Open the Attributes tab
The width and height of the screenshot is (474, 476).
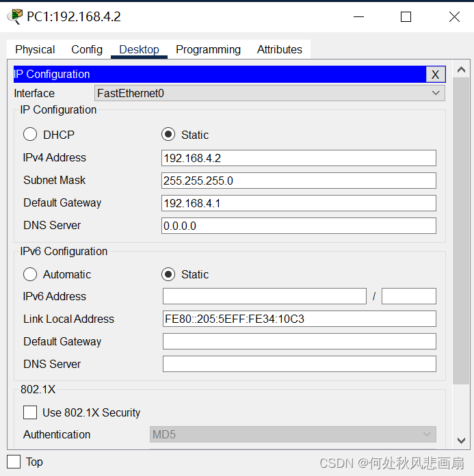[279, 49]
